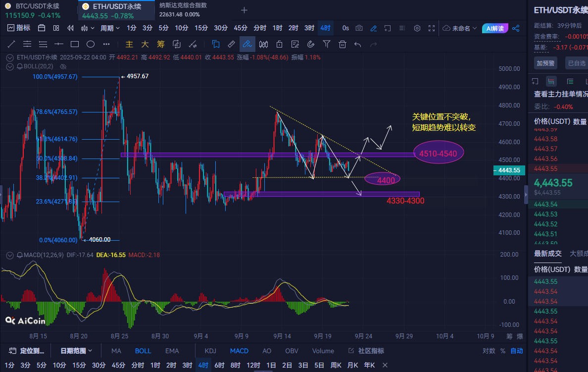Select the rectangle drawing tool
The image size is (588, 372).
click(x=75, y=44)
